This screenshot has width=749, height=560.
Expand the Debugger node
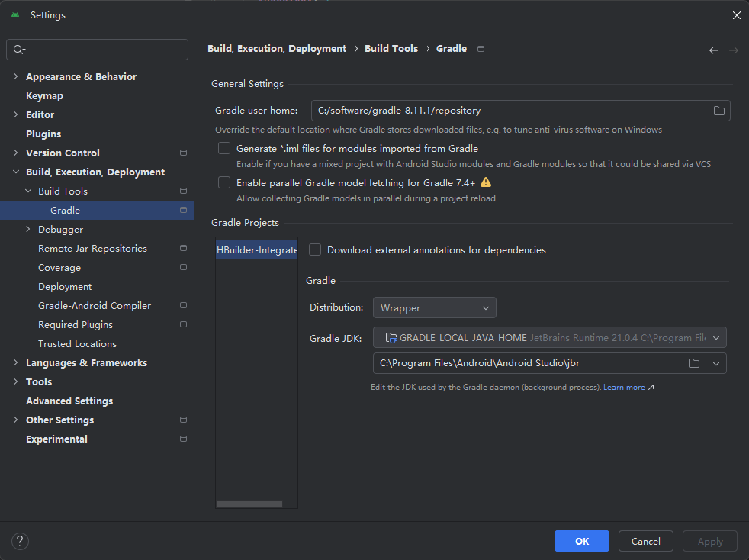(28, 230)
